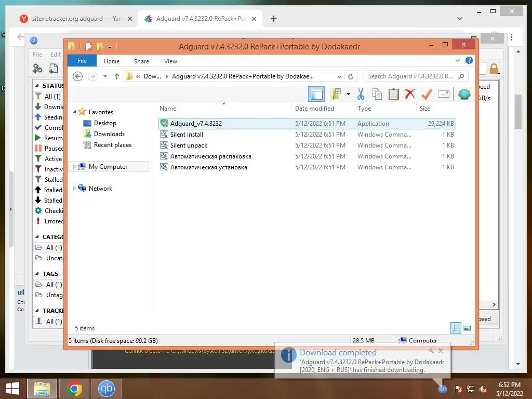
Task: Close the Adguard RePack browser tab
Action: 254,19
